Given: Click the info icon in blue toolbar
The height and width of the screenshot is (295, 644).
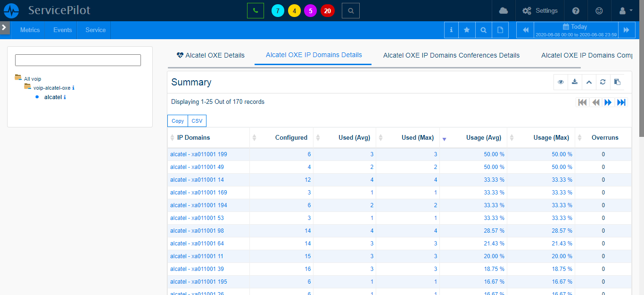Looking at the screenshot, I should coord(451,30).
